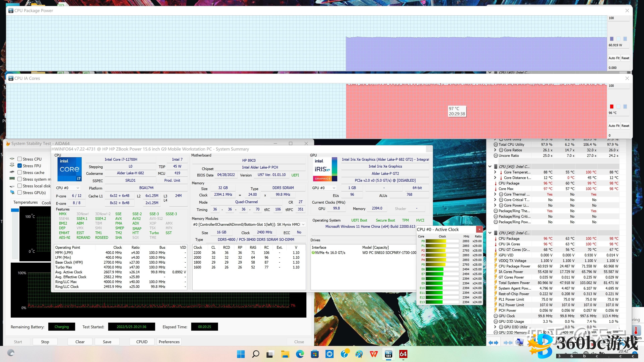Open the CPU #0 selector dropdown
The image size is (644, 362).
point(67,188)
